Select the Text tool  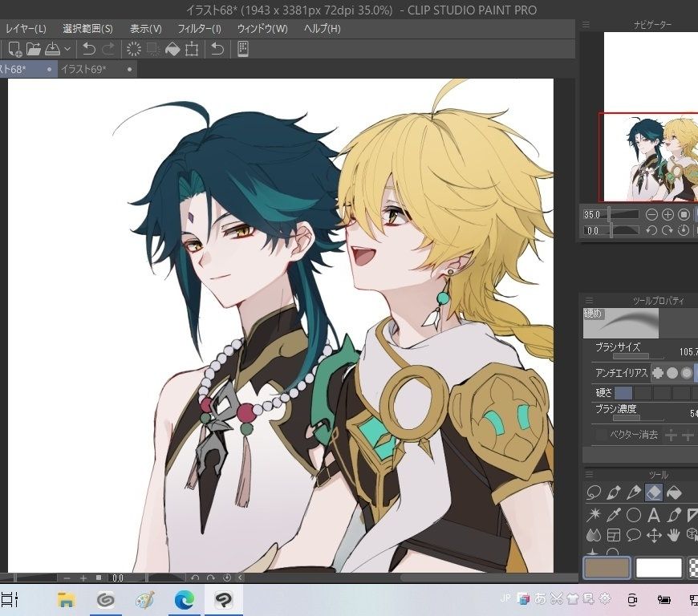(x=654, y=515)
